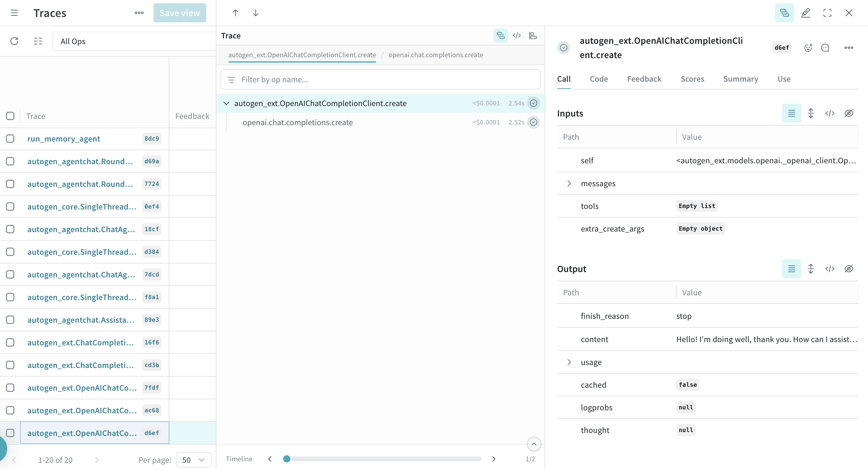Check the 0ef4 trace row checkbox
This screenshot has width=868, height=469.
click(x=10, y=206)
